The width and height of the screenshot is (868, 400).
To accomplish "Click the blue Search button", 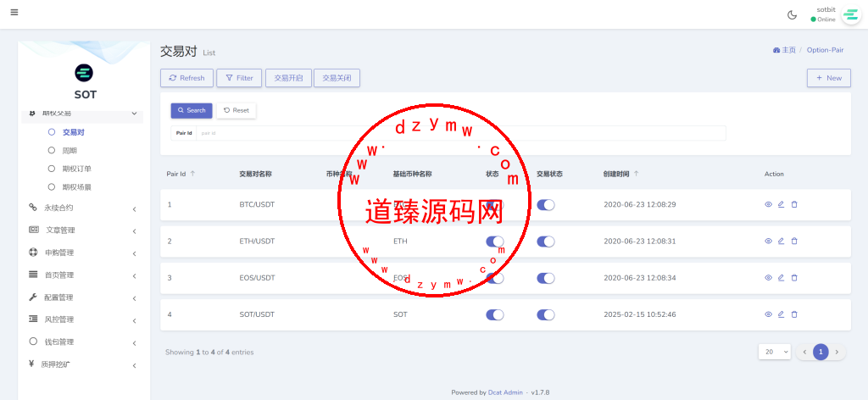I will tap(192, 111).
